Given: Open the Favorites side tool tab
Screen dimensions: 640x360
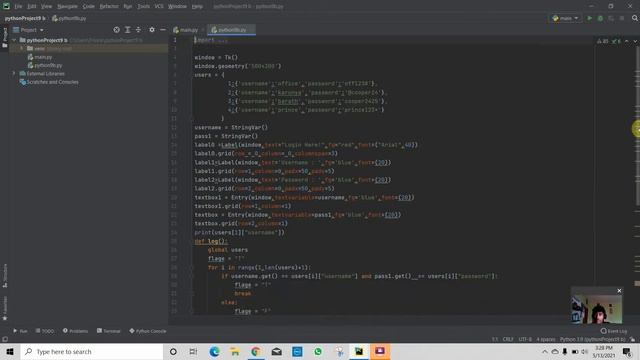Looking at the screenshot, I should (x=5, y=308).
